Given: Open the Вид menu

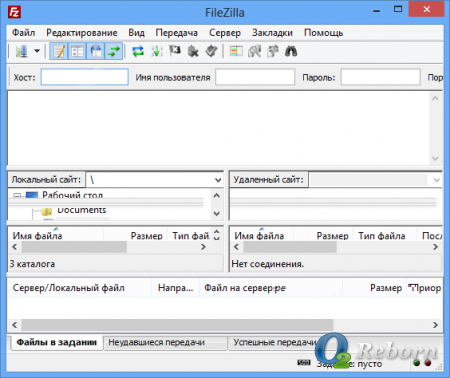Looking at the screenshot, I should pos(136,33).
